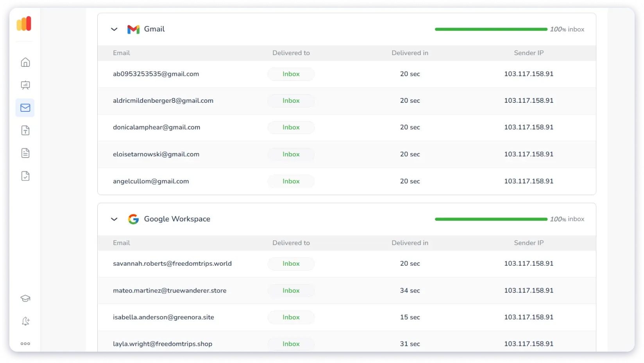Click the Gmail 100% inbox progress bar
The width and height of the screenshot is (644, 363).
(491, 29)
